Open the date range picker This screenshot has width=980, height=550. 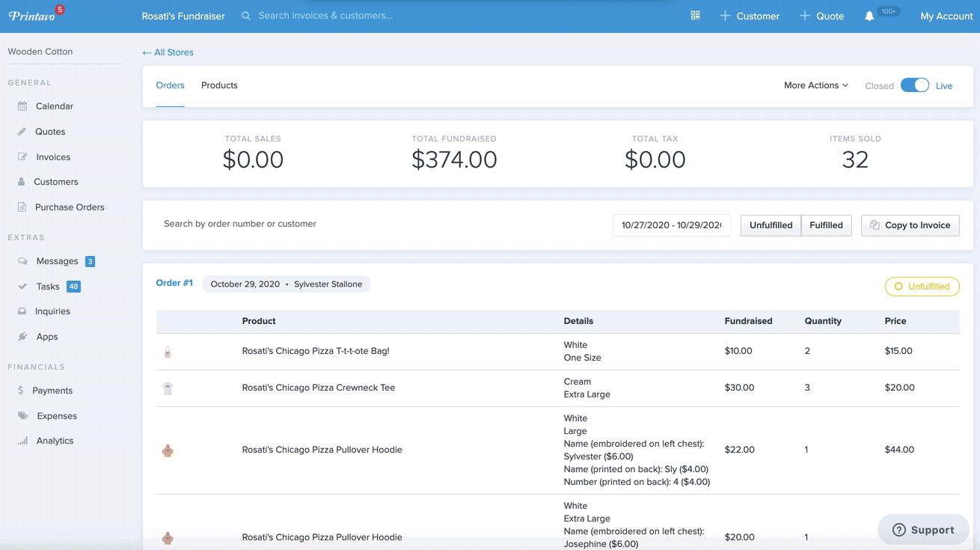coord(671,225)
